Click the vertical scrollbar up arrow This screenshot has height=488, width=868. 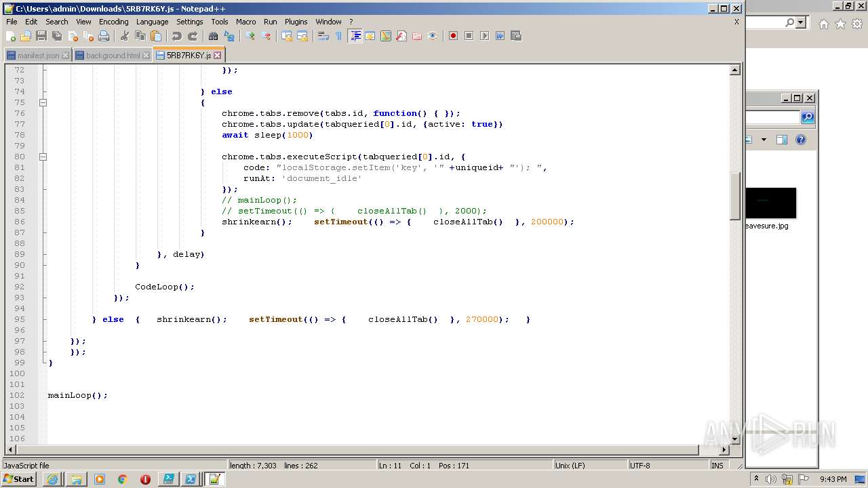(x=735, y=70)
